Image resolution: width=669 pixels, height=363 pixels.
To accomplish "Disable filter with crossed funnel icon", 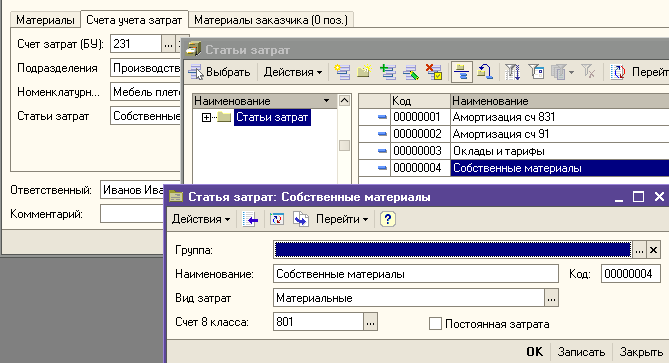I will (x=588, y=72).
